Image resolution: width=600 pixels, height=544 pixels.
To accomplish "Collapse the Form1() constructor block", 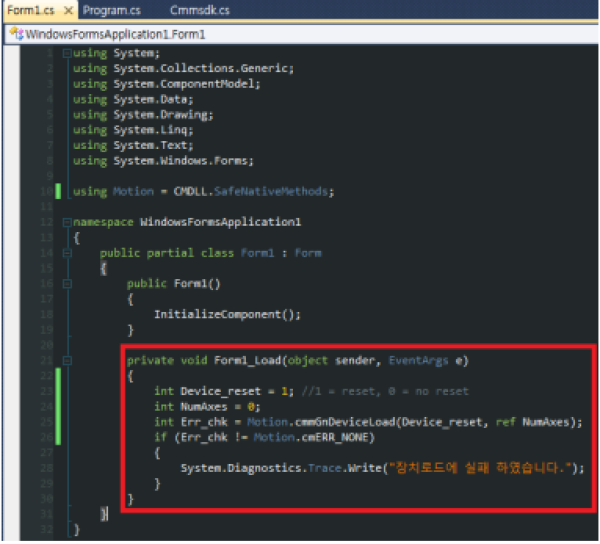I will 66,284.
